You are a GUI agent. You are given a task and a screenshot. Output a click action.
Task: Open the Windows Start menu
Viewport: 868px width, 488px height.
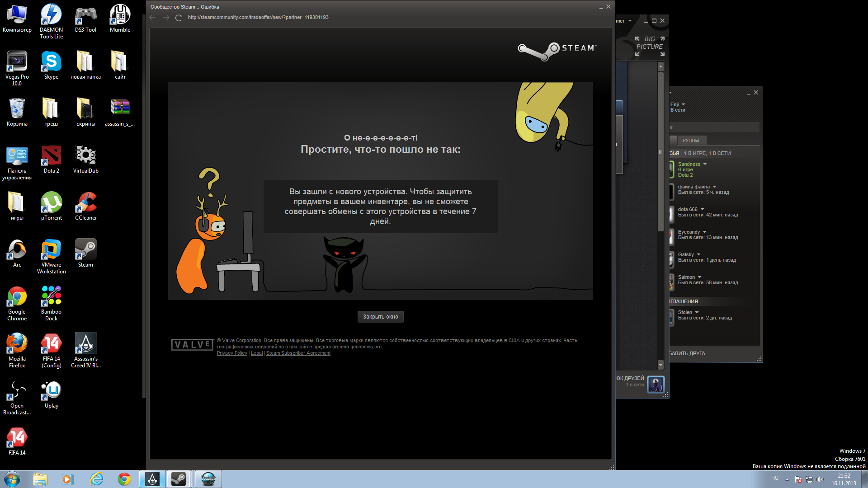12,479
